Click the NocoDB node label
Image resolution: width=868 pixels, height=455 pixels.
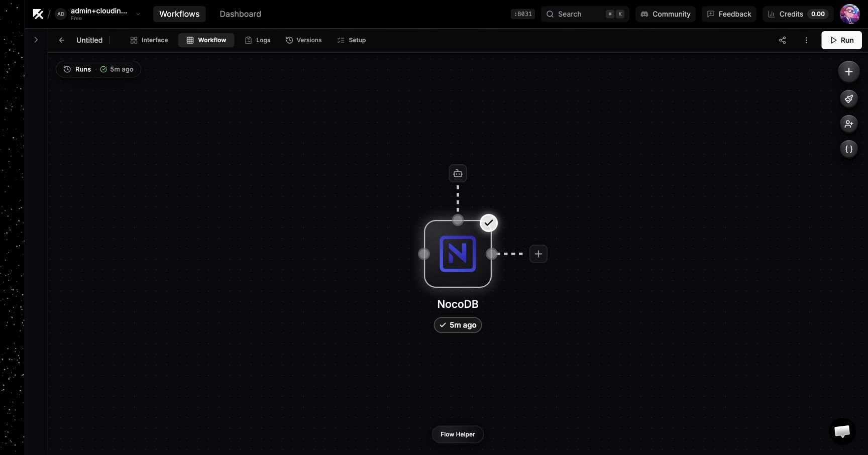[458, 304]
